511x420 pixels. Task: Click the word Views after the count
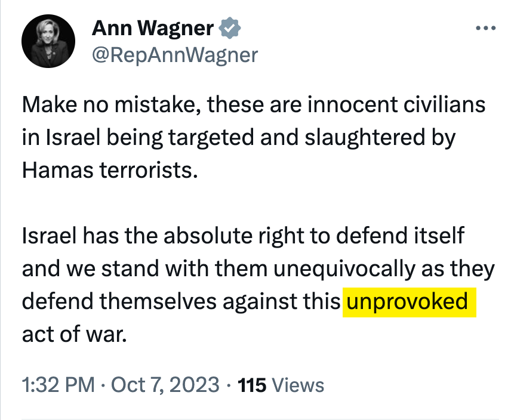point(298,385)
